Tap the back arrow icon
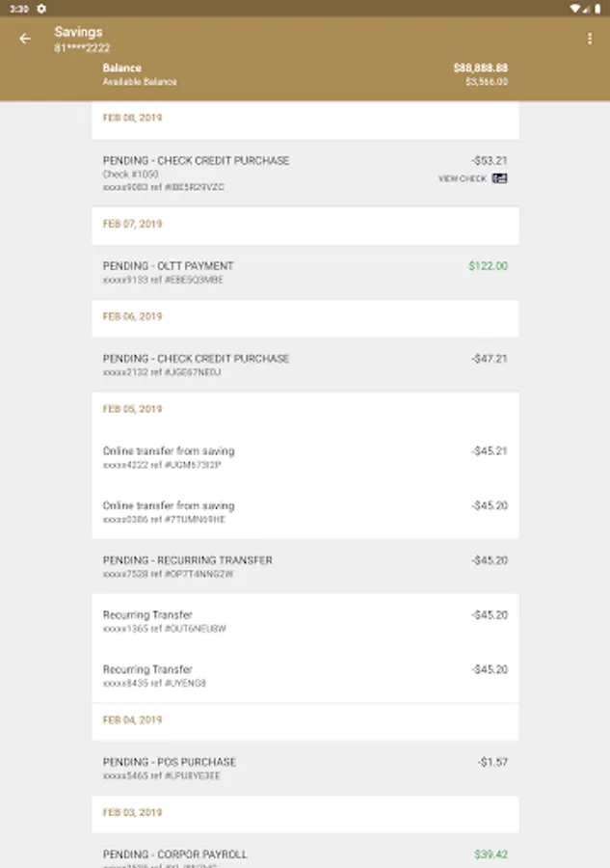Viewport: 610px width, 868px height. click(x=25, y=39)
